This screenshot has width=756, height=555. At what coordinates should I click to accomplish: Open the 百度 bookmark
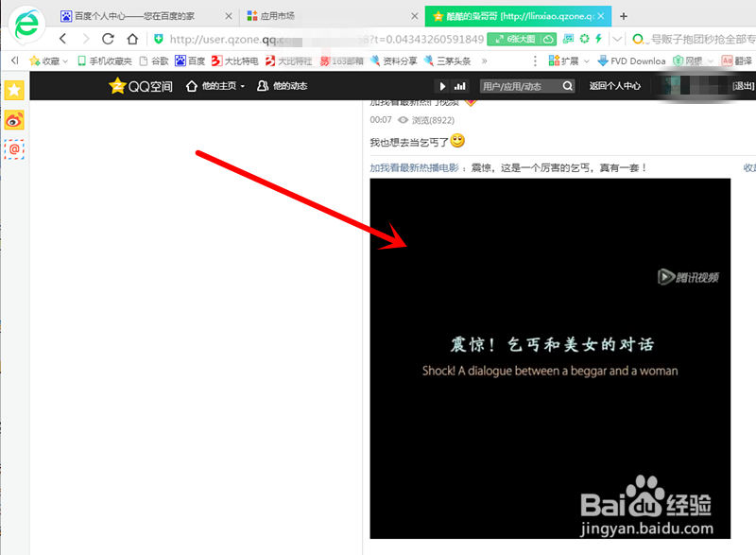point(190,61)
